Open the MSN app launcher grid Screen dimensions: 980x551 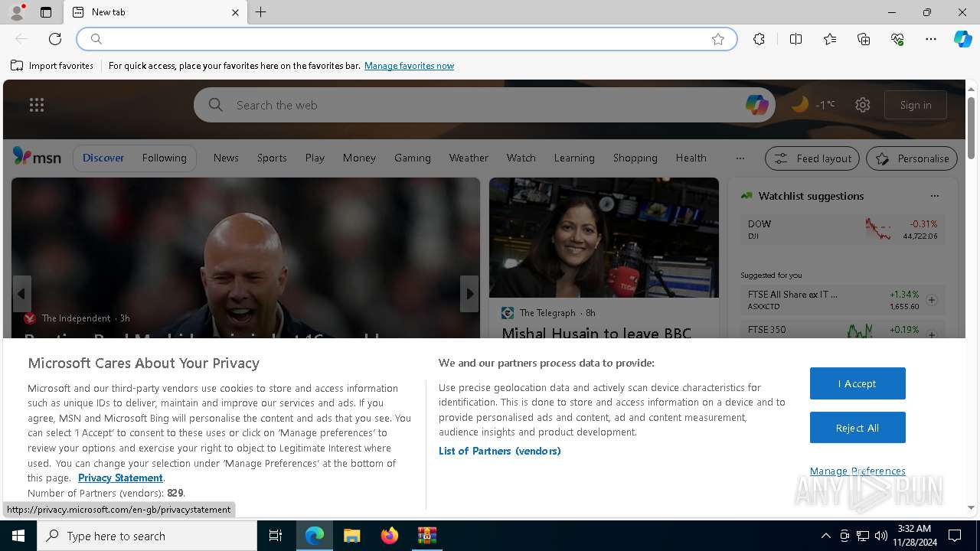point(37,105)
